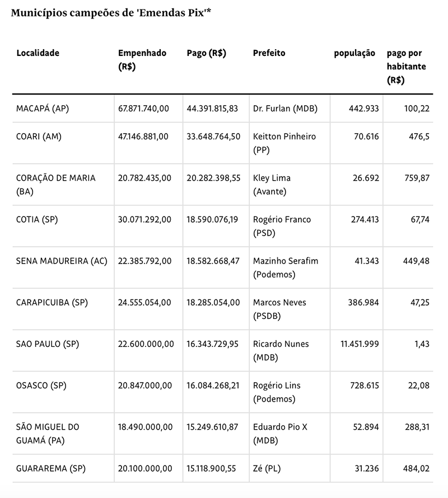The height and width of the screenshot is (498, 448).
Task: Select the Empenhado (R$) column header
Action: click(x=142, y=60)
